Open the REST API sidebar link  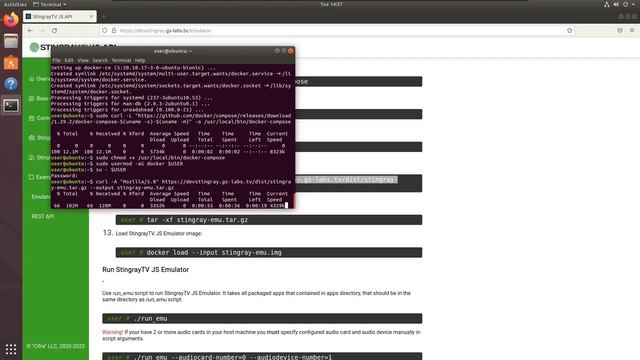(42, 216)
